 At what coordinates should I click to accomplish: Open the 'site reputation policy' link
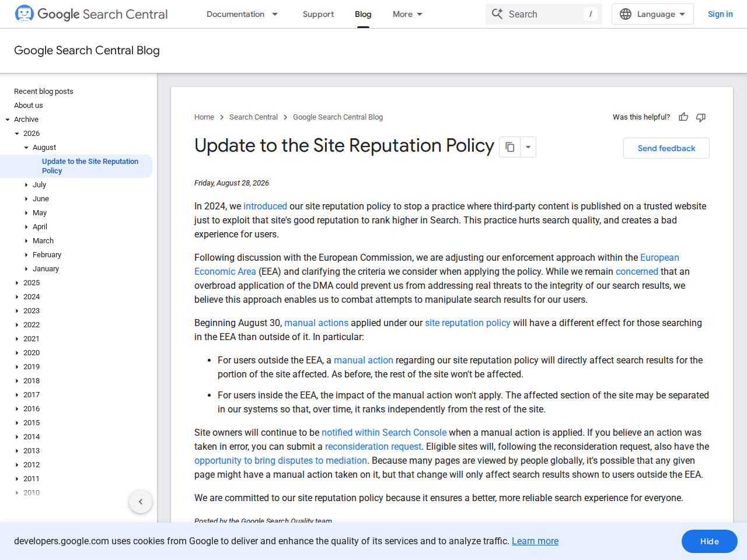point(467,323)
